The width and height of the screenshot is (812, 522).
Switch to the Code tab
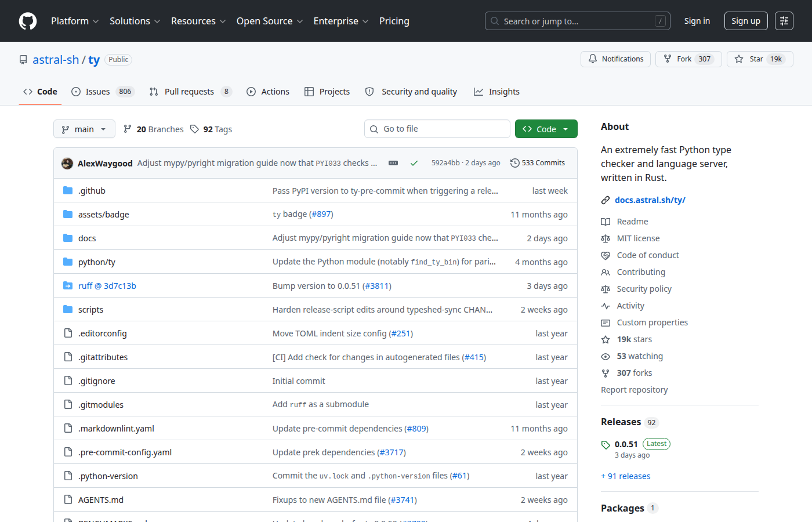pos(40,92)
